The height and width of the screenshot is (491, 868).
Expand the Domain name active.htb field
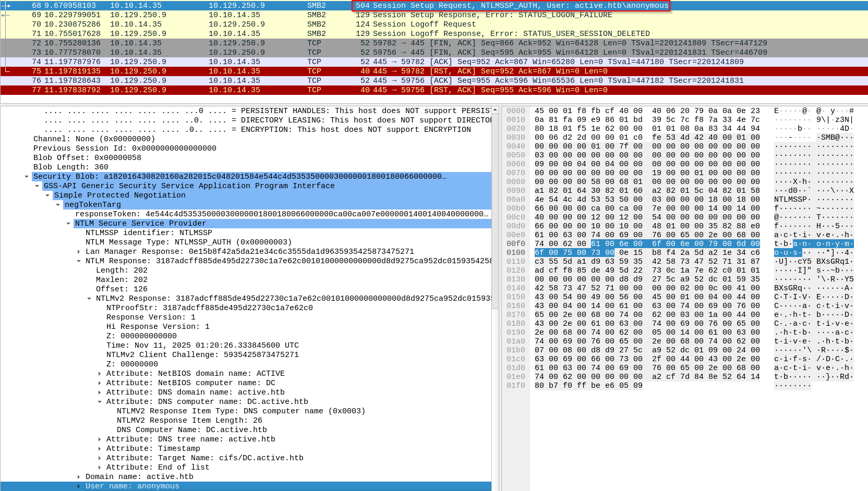coord(79,477)
